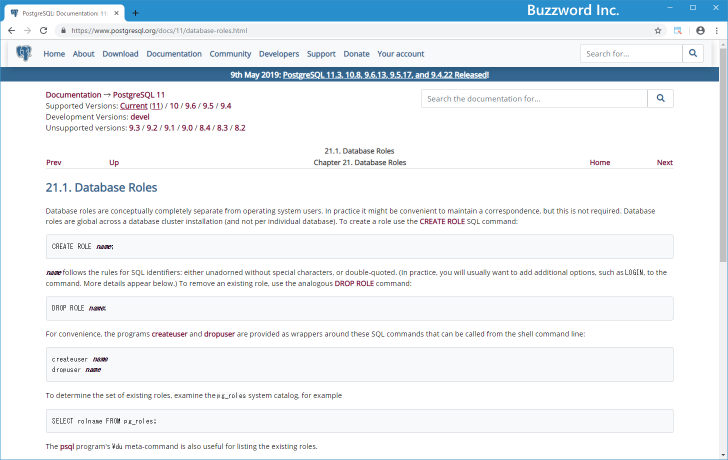The width and height of the screenshot is (728, 460).
Task: Click the user profile avatar icon
Action: pos(700,31)
